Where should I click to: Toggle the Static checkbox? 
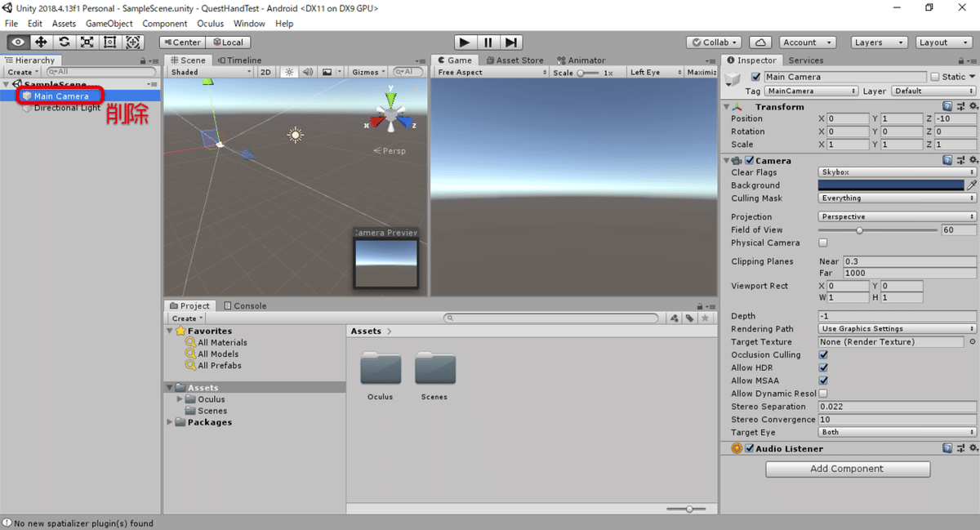point(935,77)
